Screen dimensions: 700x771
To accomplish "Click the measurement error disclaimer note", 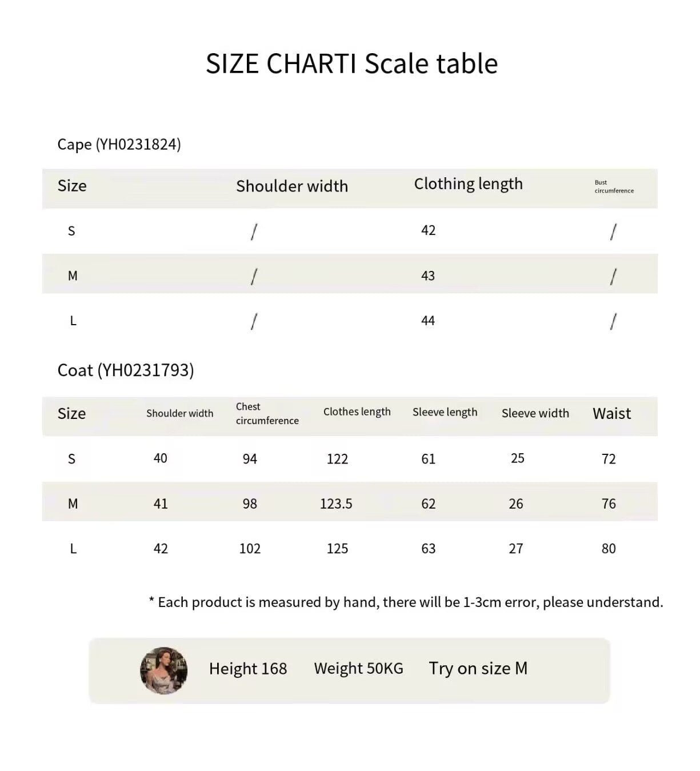I will point(406,602).
